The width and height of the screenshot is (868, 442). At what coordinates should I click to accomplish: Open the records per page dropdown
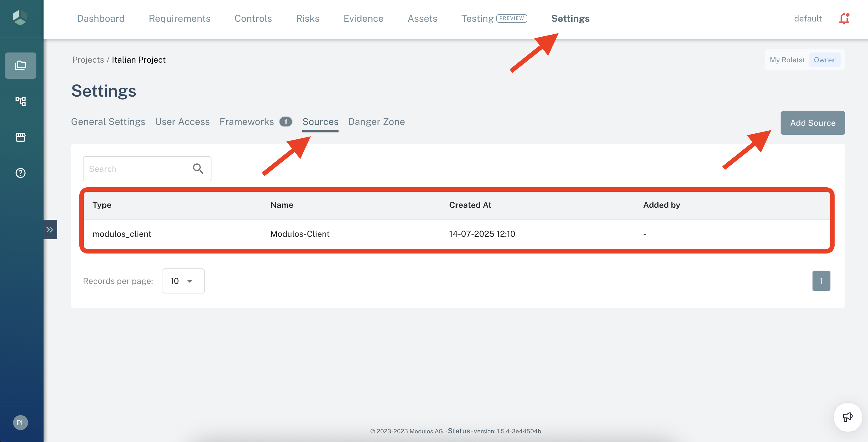pos(183,281)
